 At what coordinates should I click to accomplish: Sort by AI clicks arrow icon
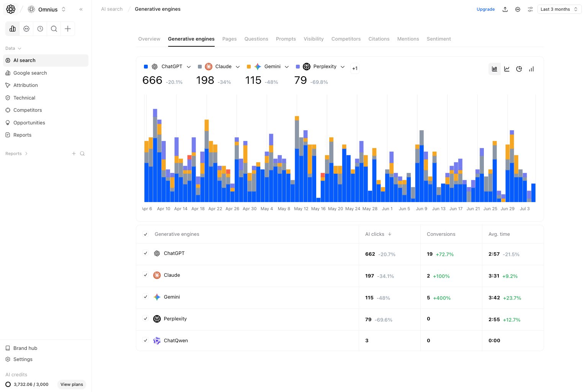[390, 234]
